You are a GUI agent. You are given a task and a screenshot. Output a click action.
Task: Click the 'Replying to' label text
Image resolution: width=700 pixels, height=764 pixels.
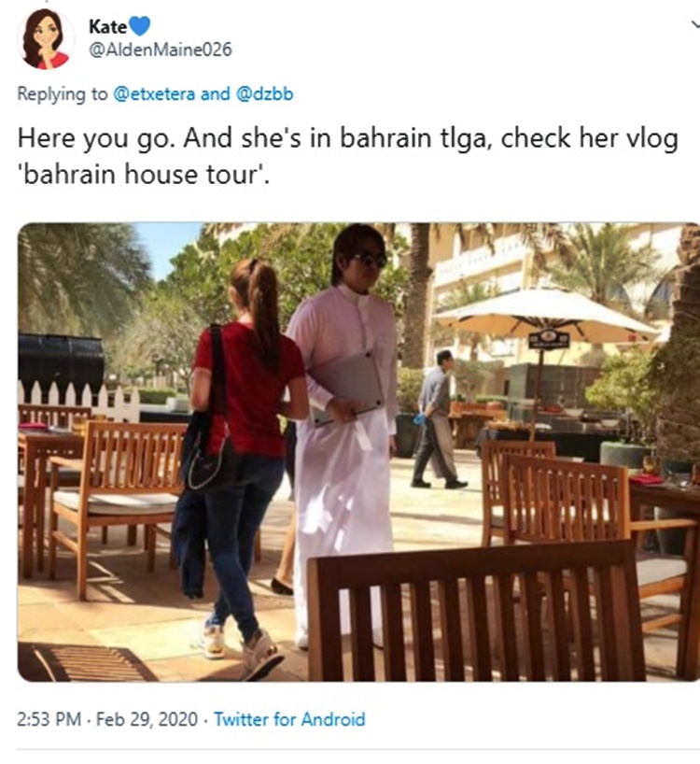63,94
